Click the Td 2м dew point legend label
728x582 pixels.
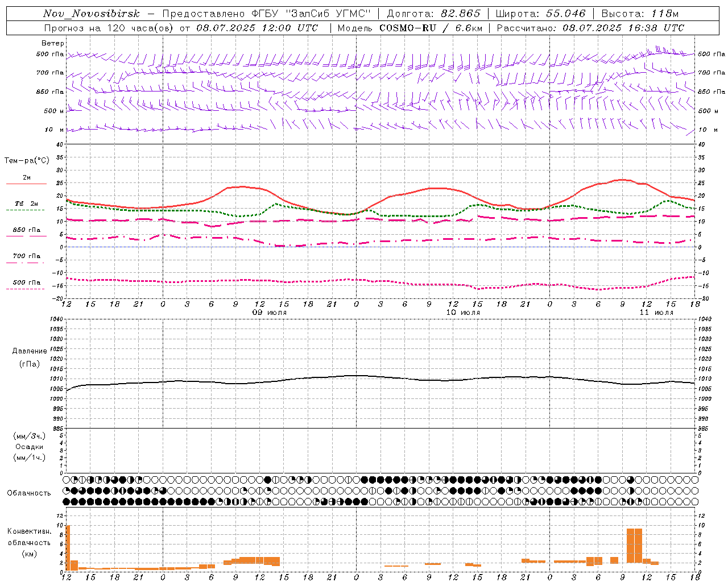pyautogui.click(x=27, y=203)
